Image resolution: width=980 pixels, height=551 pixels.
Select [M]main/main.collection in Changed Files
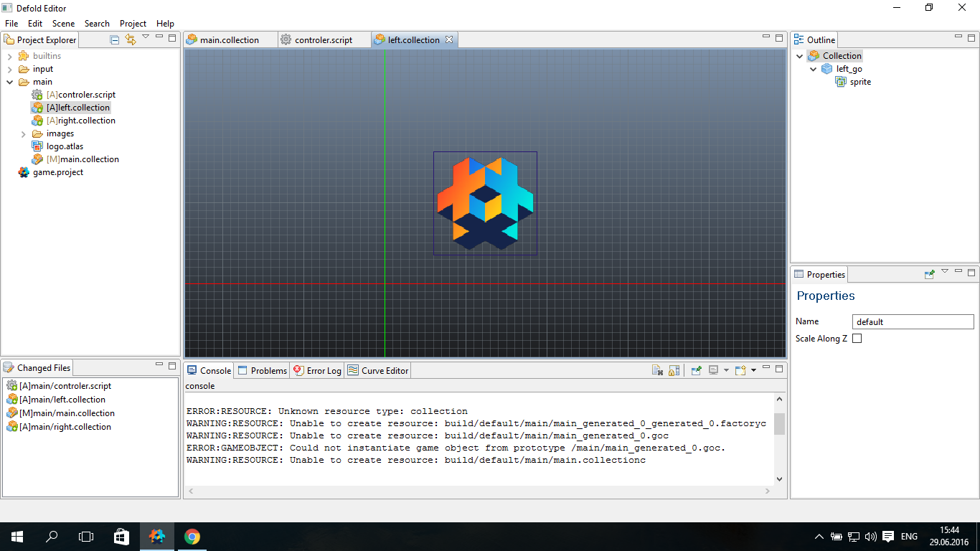coord(67,413)
